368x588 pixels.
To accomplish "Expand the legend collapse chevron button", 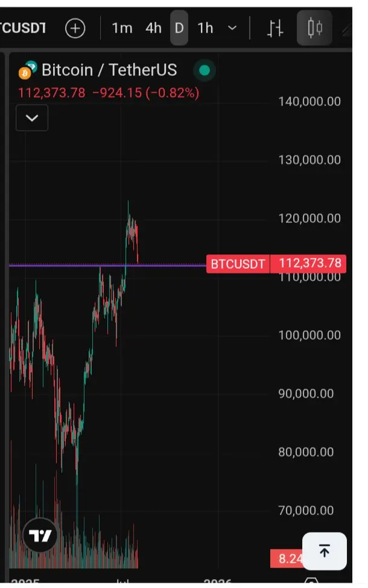I will point(32,118).
